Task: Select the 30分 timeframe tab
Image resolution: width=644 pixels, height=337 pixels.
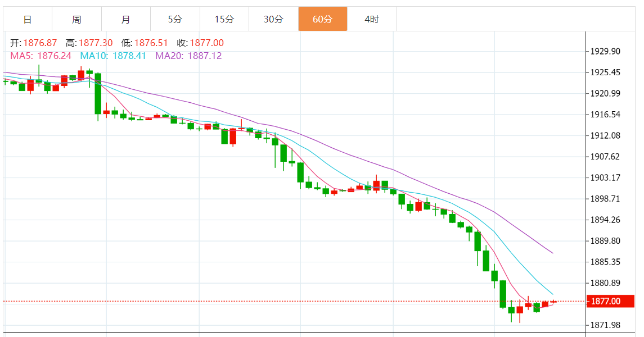Action: point(273,19)
